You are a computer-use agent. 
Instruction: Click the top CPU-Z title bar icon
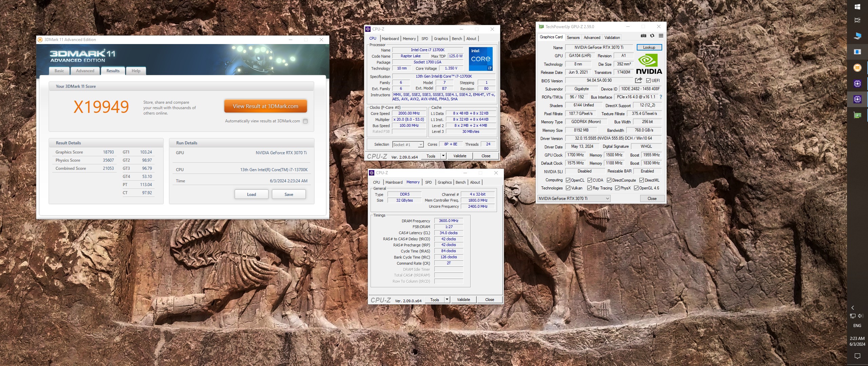368,29
